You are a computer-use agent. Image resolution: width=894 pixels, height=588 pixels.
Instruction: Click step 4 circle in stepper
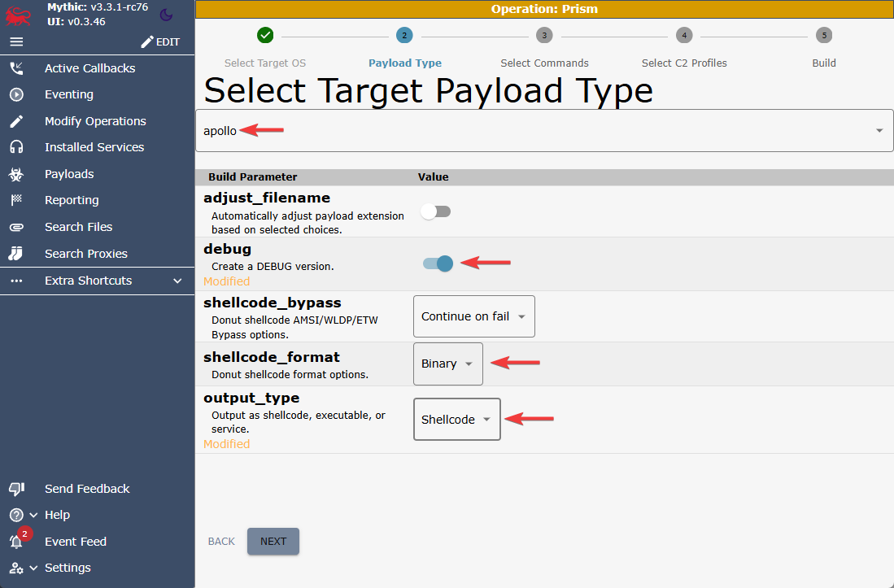tap(684, 35)
